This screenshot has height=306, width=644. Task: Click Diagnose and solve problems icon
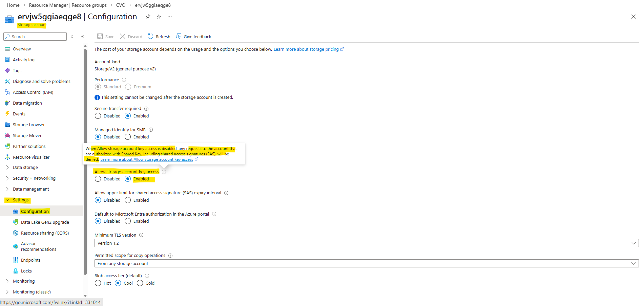7,81
